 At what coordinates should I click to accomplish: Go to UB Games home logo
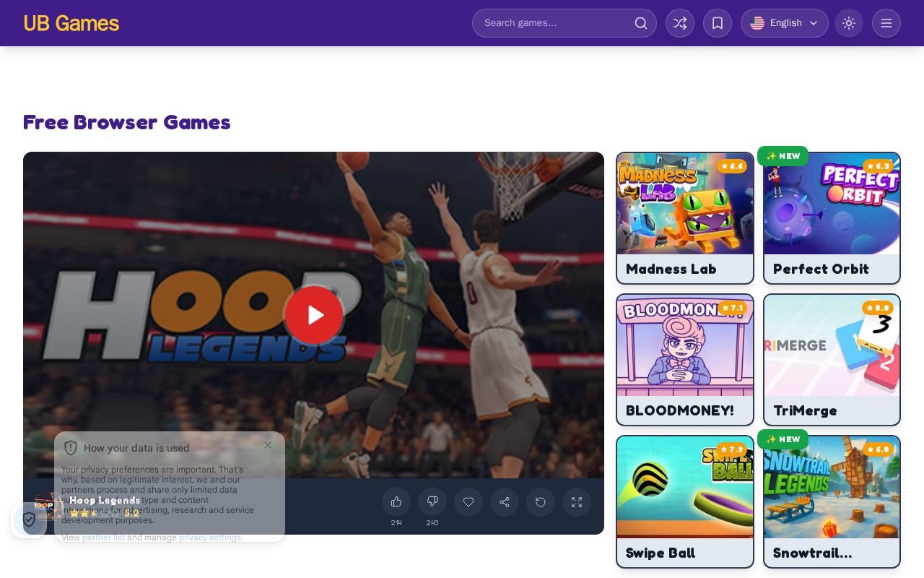pyautogui.click(x=71, y=23)
